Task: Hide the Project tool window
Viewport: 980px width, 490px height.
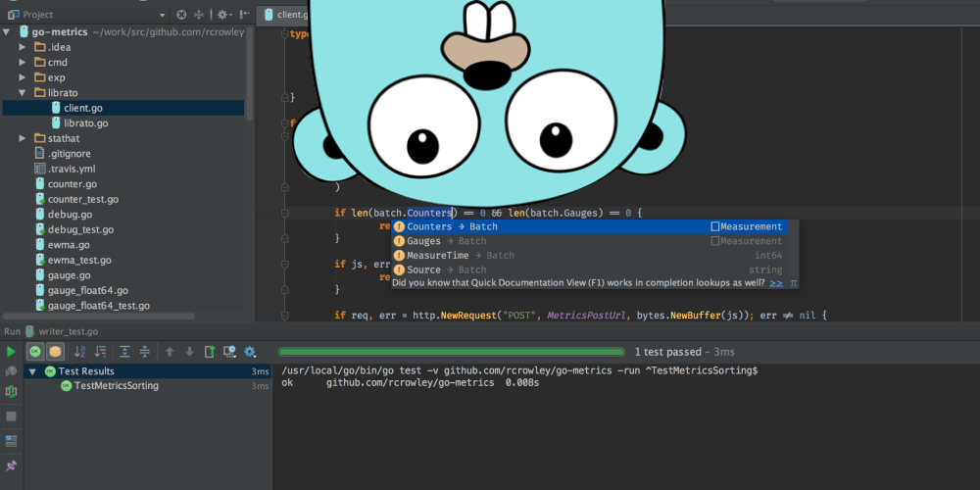Action: [244, 15]
